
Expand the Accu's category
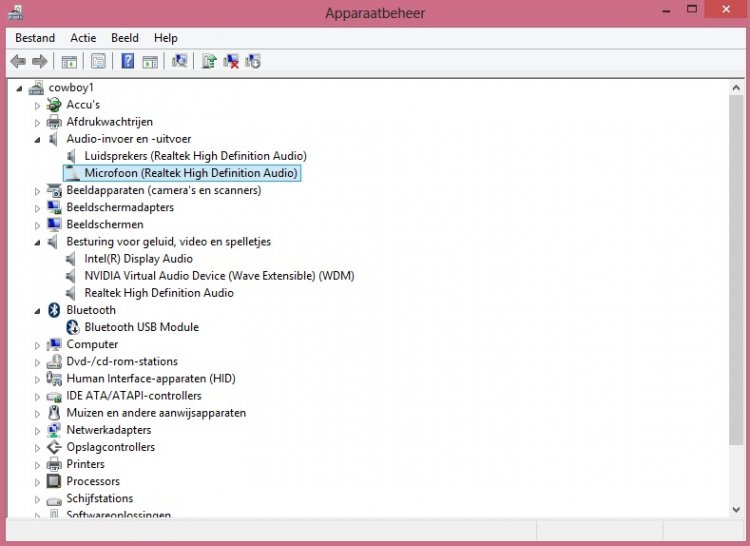click(x=37, y=105)
